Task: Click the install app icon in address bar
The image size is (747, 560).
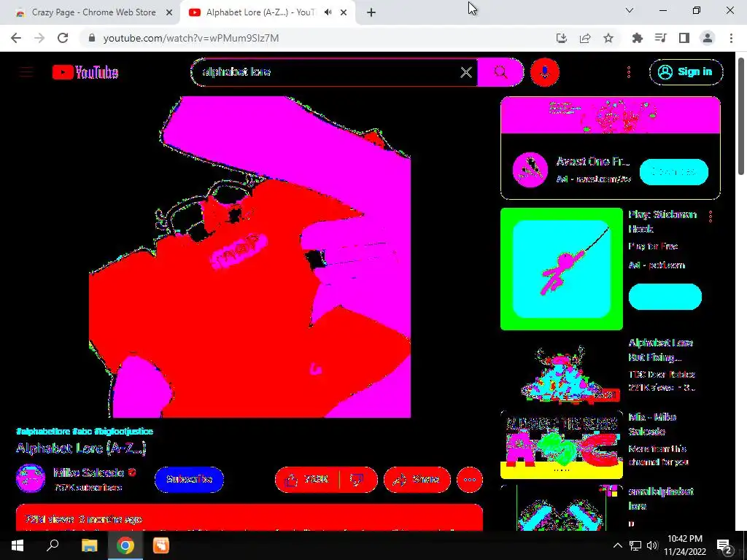Action: [x=562, y=38]
